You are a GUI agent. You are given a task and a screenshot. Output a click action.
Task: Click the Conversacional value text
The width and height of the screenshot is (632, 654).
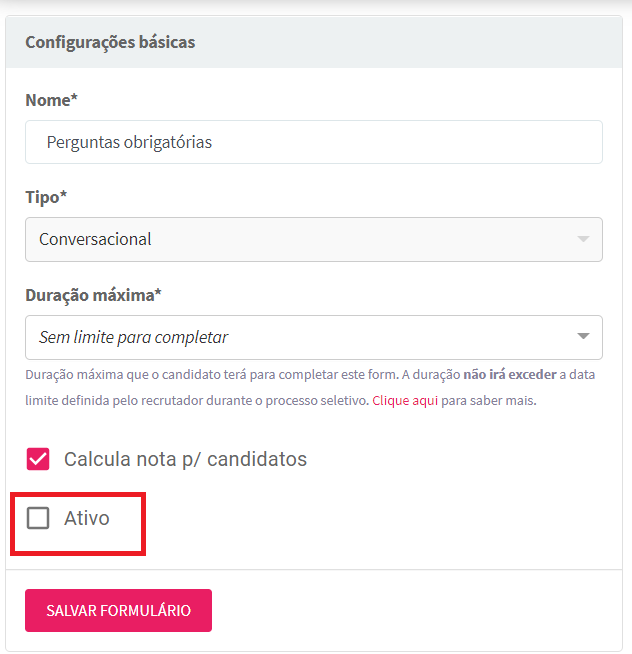click(95, 239)
